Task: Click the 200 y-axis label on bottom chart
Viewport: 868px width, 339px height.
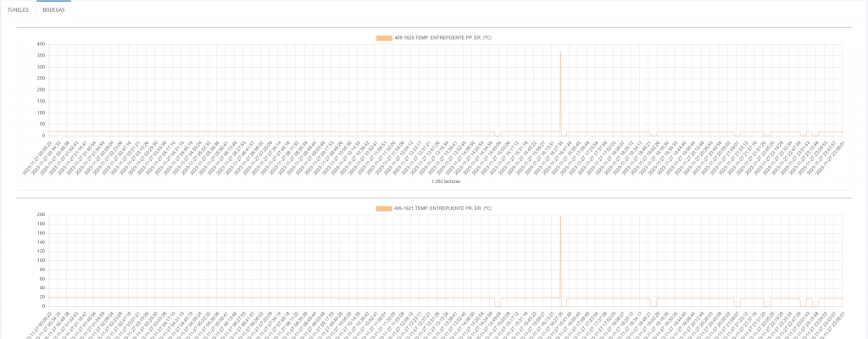Action: [x=40, y=215]
